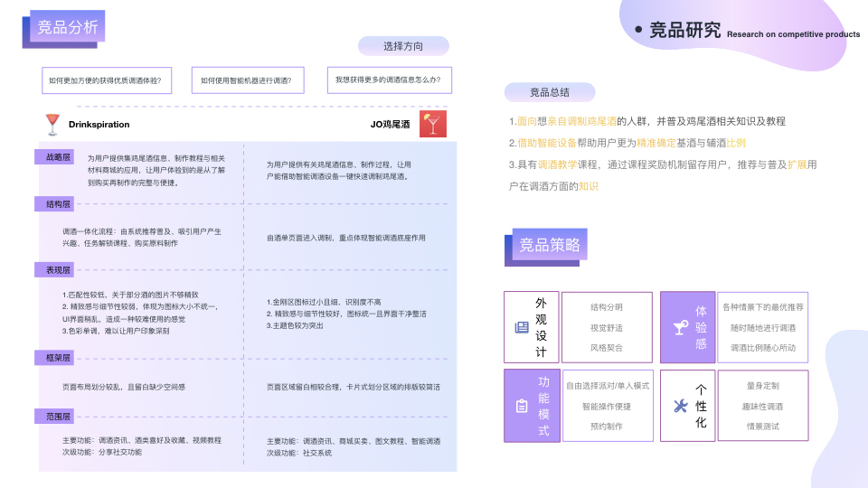Click the 外观设计 card label

(541, 327)
